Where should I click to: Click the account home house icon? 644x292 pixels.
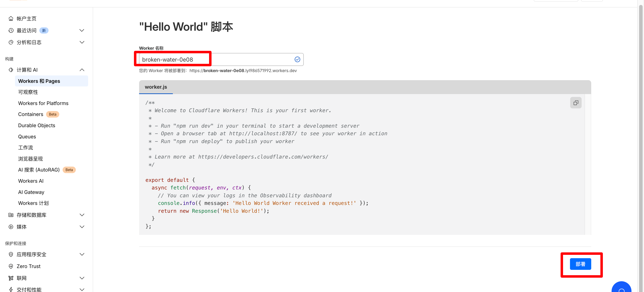[11, 19]
